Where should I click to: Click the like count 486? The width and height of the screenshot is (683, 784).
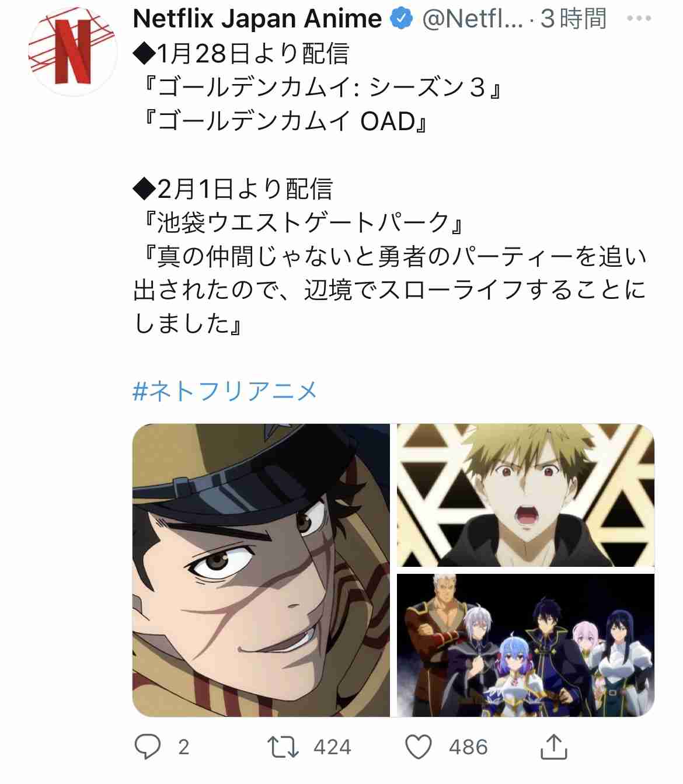pyautogui.click(x=468, y=747)
